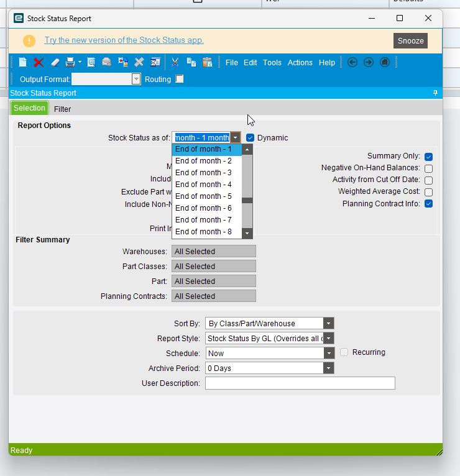The height and width of the screenshot is (476, 460).
Task: Click the dropdown list scrollbar thumb
Action: [247, 200]
